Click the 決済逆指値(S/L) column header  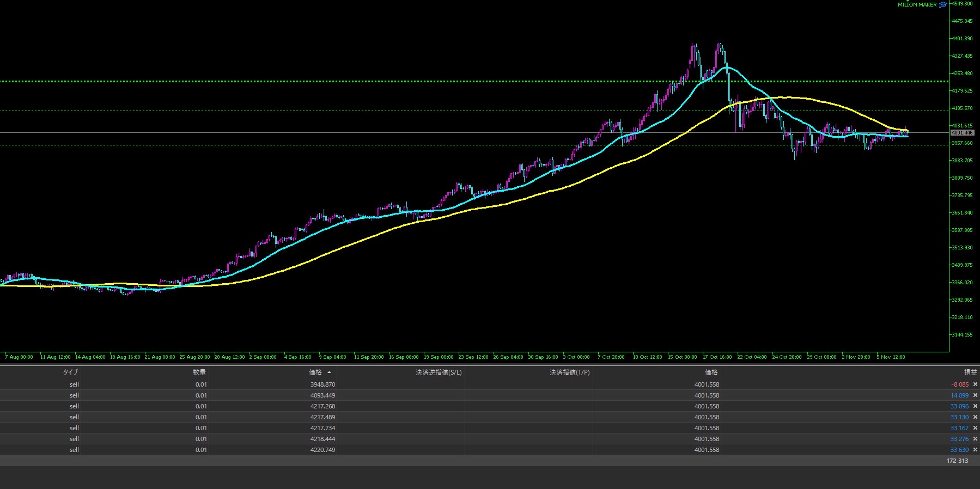(x=439, y=372)
